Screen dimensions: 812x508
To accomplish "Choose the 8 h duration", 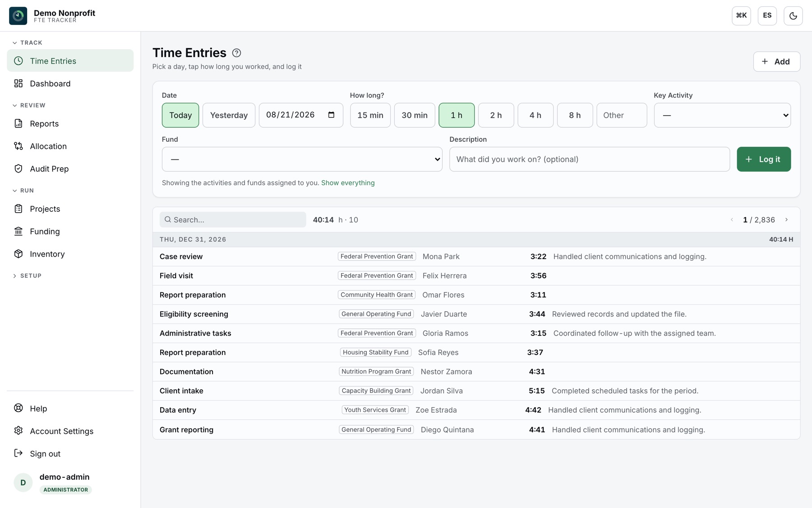I will (575, 115).
